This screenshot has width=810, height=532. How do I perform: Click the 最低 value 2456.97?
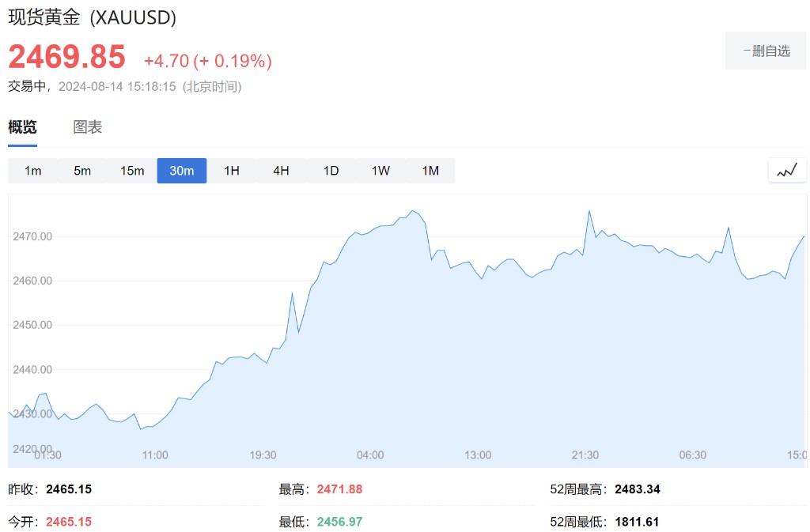tap(339, 522)
